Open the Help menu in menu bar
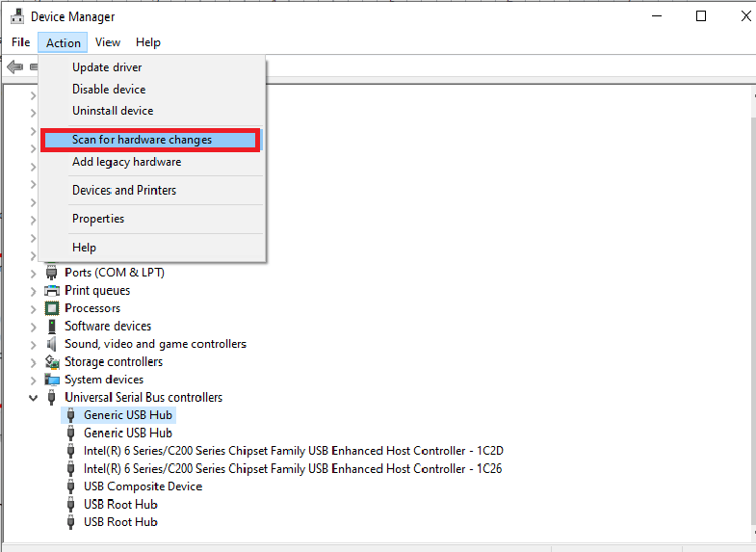756x552 pixels. point(148,42)
